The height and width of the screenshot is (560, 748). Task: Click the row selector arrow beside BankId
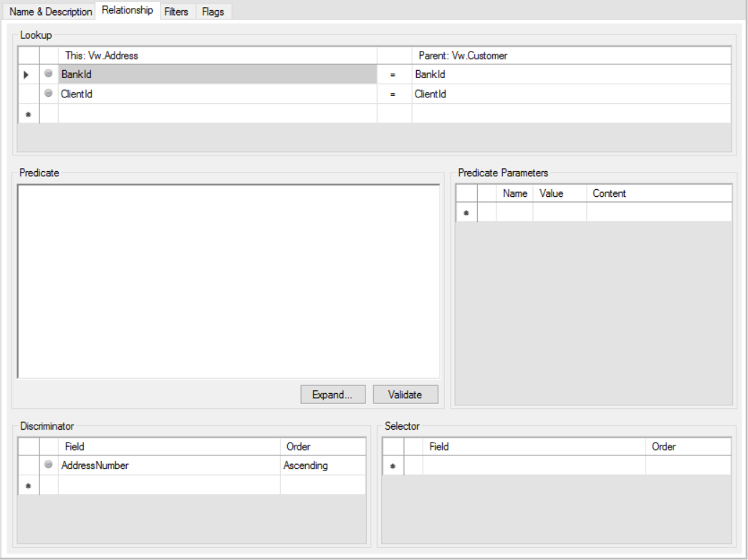[26, 73]
